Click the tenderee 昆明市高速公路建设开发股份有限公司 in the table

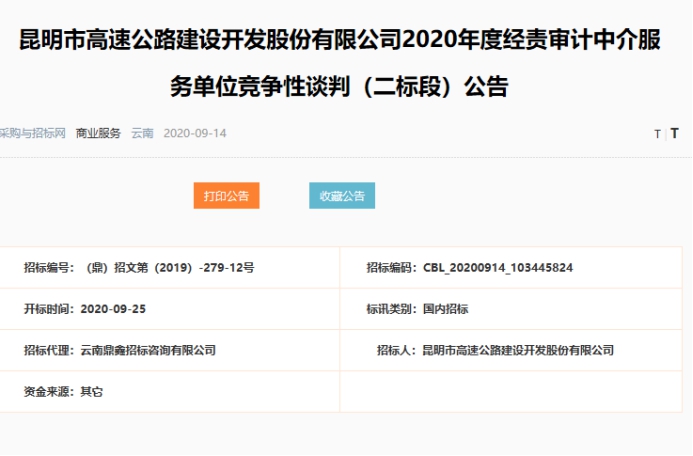518,350
